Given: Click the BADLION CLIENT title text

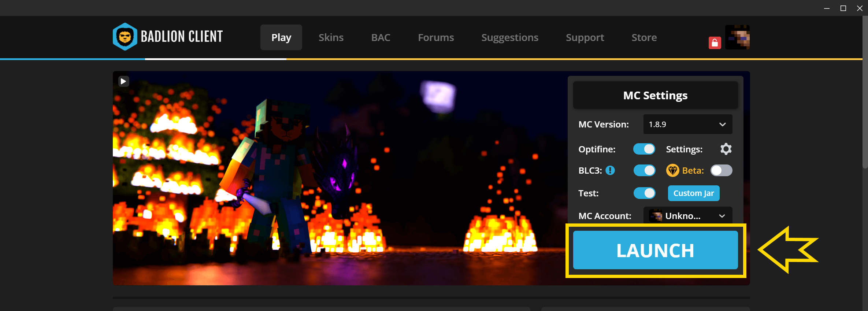Looking at the screenshot, I should click(x=182, y=37).
